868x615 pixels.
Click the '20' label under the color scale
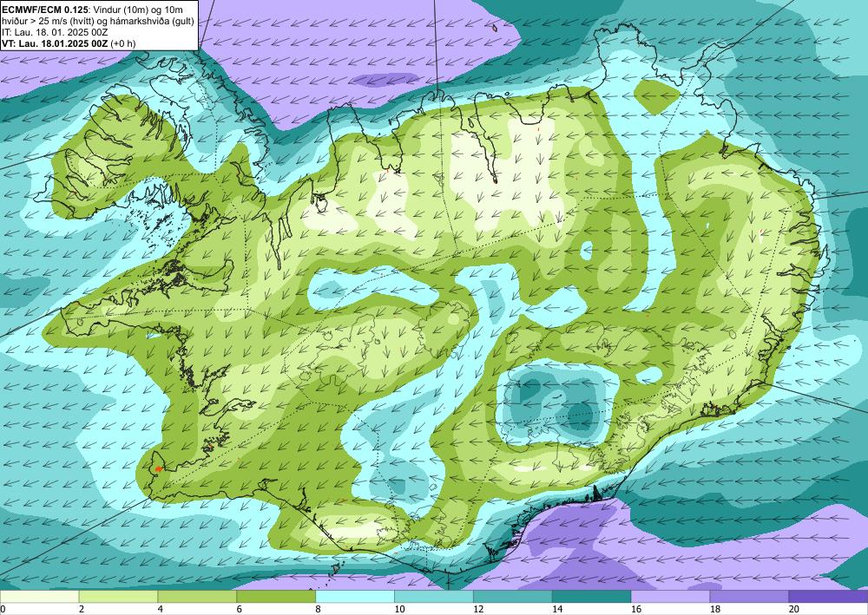pos(794,610)
